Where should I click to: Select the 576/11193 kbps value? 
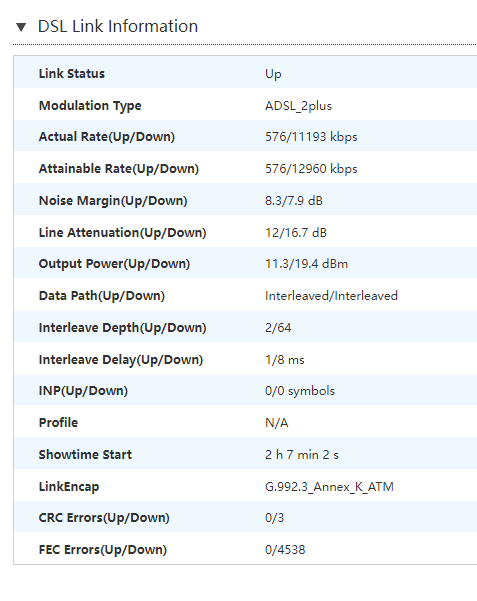click(311, 137)
